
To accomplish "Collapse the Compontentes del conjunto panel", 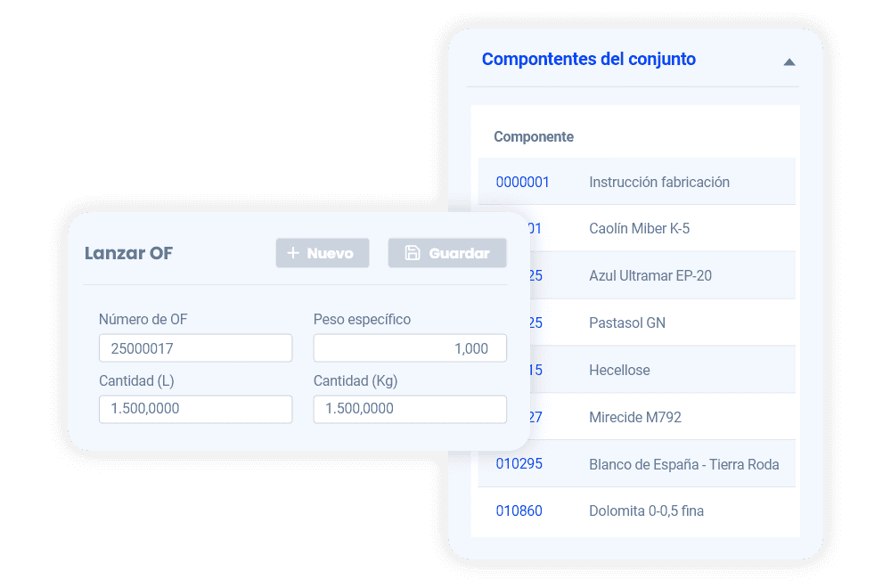I will (x=789, y=61).
